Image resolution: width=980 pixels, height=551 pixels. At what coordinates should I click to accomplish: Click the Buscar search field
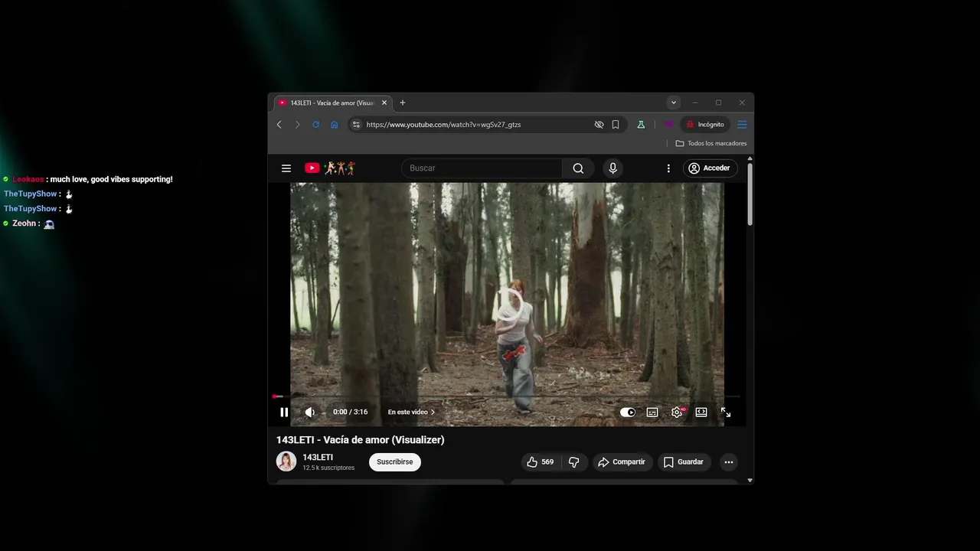tap(482, 168)
